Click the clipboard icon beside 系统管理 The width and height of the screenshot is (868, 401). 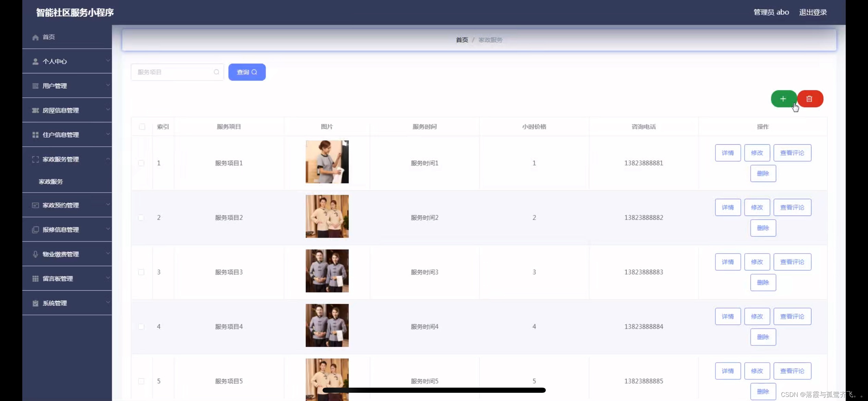[x=35, y=303]
